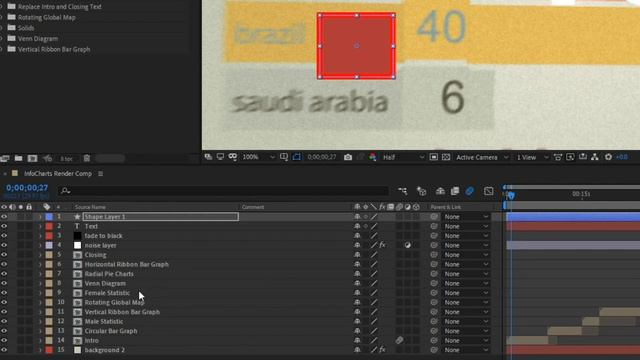Toggle Transparency Grid in viewer footer
Screen dimensions: 640x360
click(446, 157)
